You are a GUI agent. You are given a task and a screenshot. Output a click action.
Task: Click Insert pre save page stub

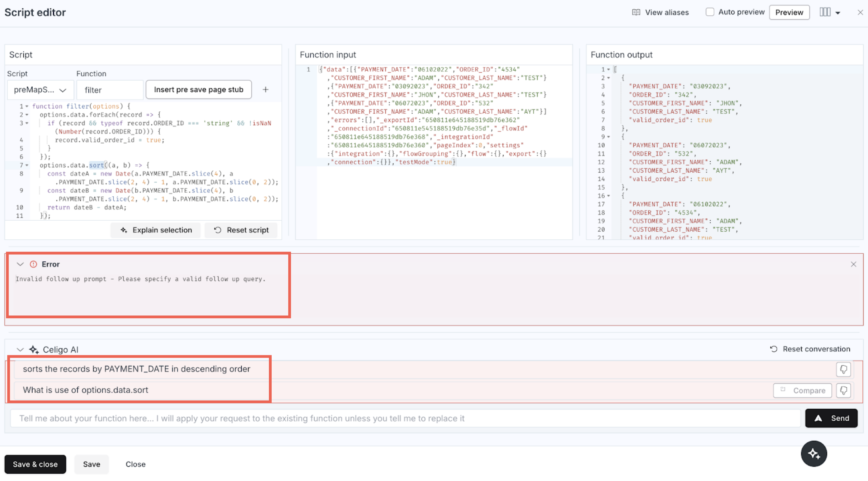199,90
